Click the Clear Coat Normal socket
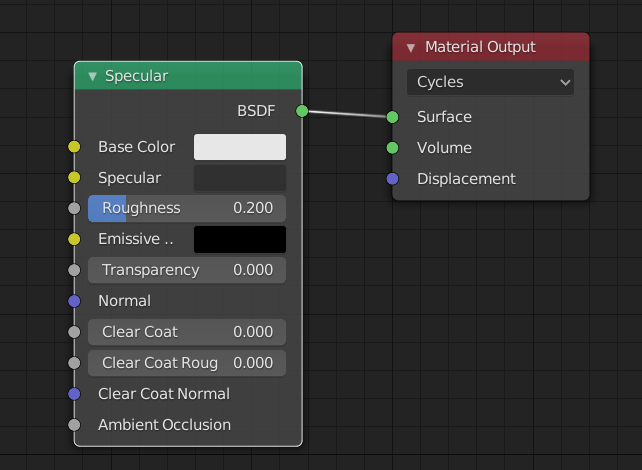The height and width of the screenshot is (470, 642). pos(74,394)
